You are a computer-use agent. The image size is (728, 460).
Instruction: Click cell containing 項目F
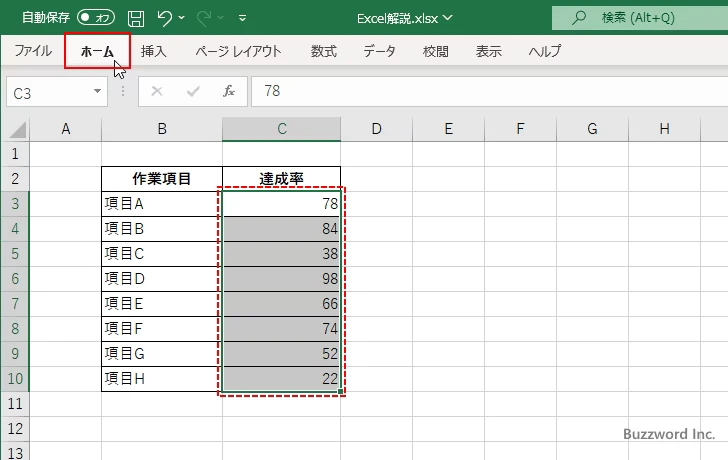click(x=162, y=329)
